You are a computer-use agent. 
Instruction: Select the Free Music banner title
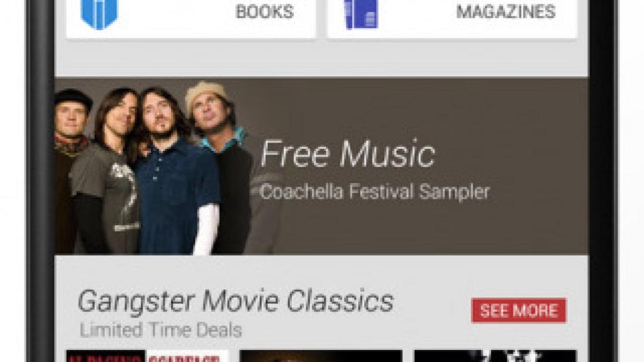[x=347, y=154]
